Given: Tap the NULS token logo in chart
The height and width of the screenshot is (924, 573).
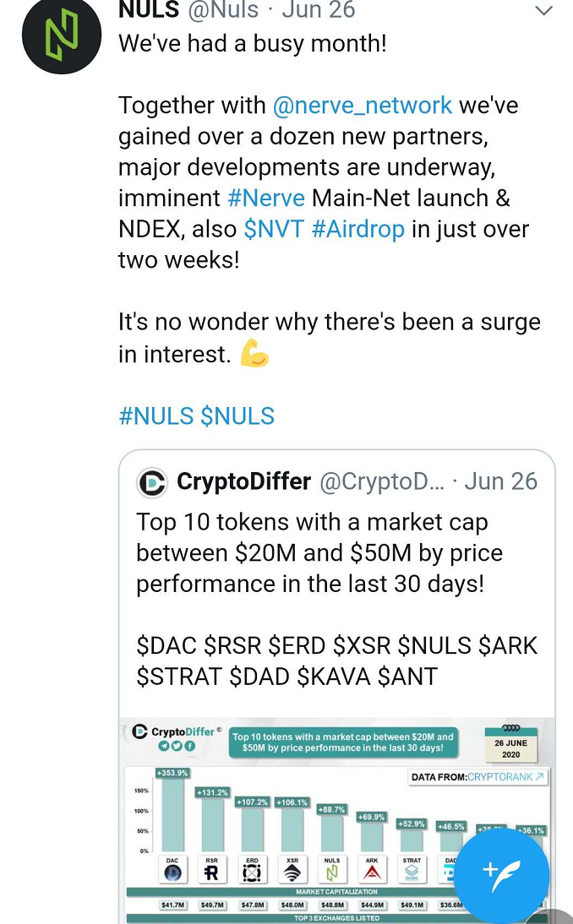Looking at the screenshot, I should tap(332, 872).
